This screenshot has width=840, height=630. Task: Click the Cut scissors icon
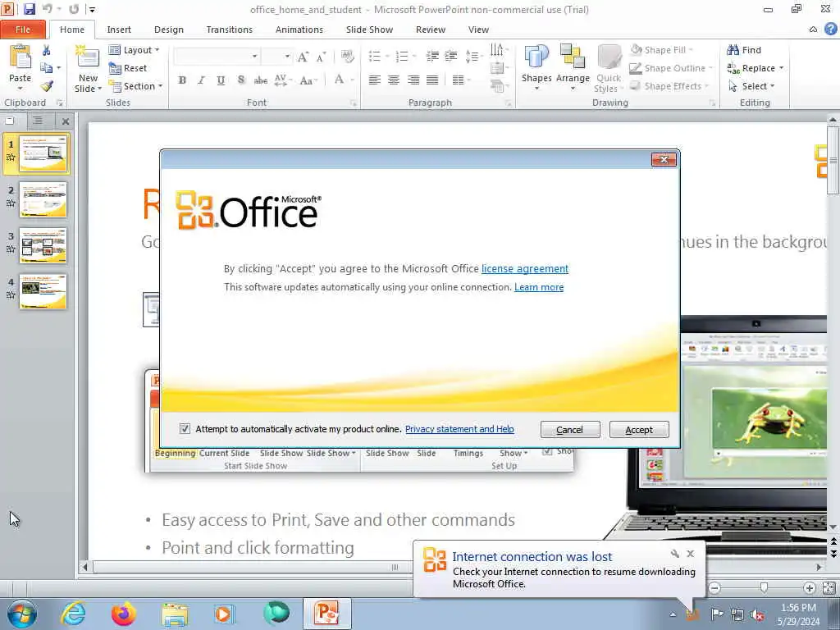point(47,50)
